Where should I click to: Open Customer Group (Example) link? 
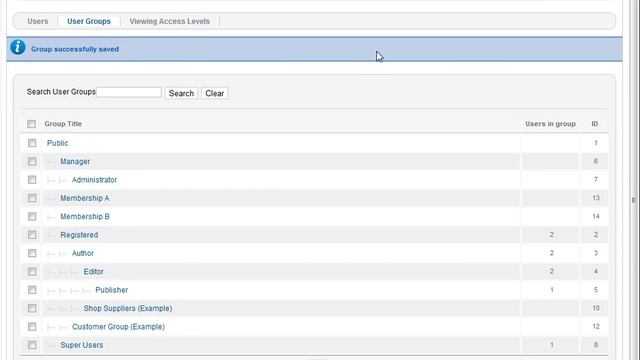click(x=118, y=327)
